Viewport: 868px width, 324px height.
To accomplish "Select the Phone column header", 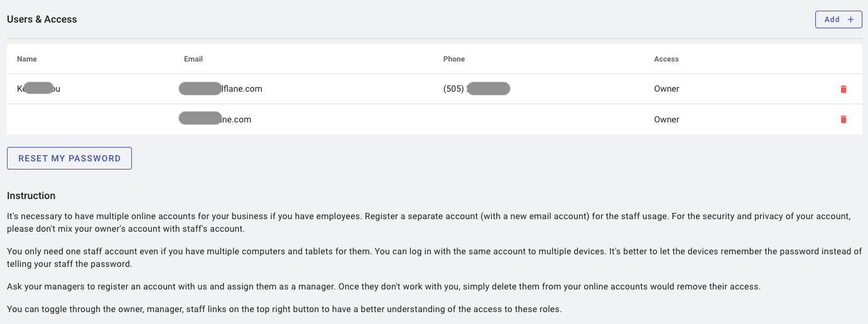I will point(454,59).
